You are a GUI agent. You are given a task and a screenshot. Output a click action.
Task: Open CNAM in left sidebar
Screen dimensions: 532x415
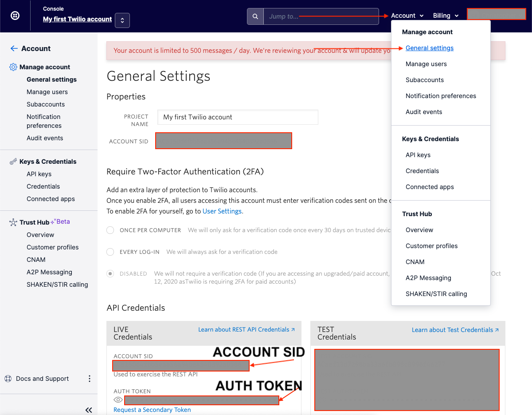36,260
